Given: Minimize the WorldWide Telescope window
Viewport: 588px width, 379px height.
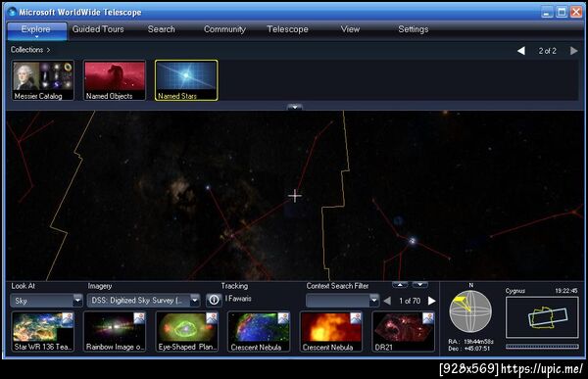Looking at the screenshot, I should (x=547, y=12).
